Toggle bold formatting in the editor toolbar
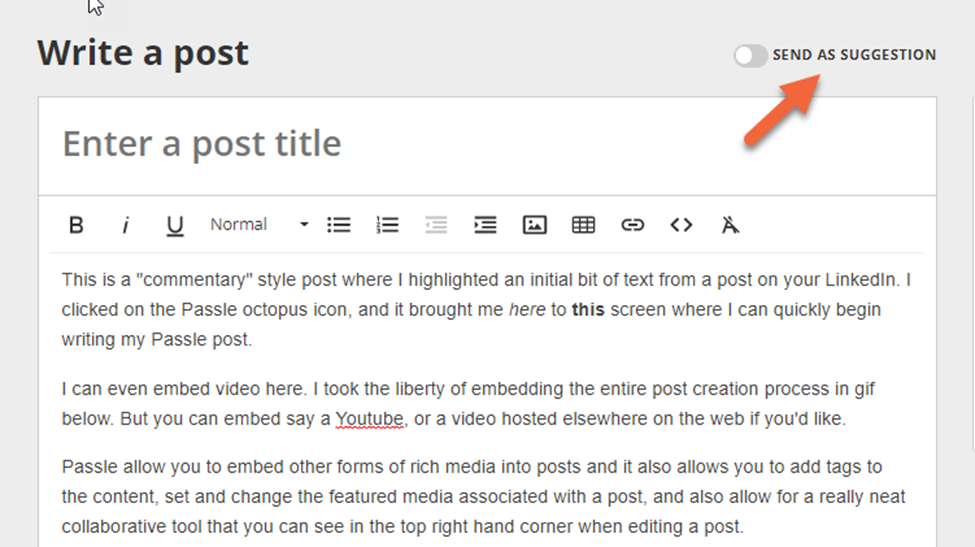This screenshot has width=975, height=547. [x=76, y=225]
